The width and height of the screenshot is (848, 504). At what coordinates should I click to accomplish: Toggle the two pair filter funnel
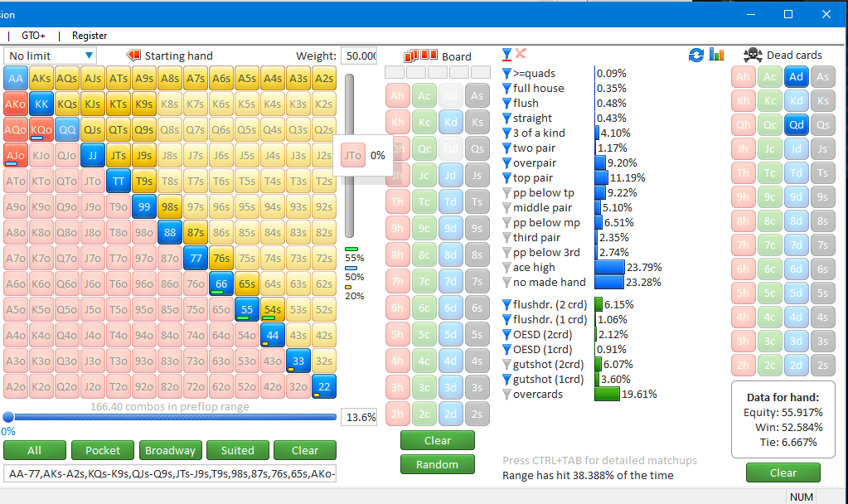click(x=506, y=148)
